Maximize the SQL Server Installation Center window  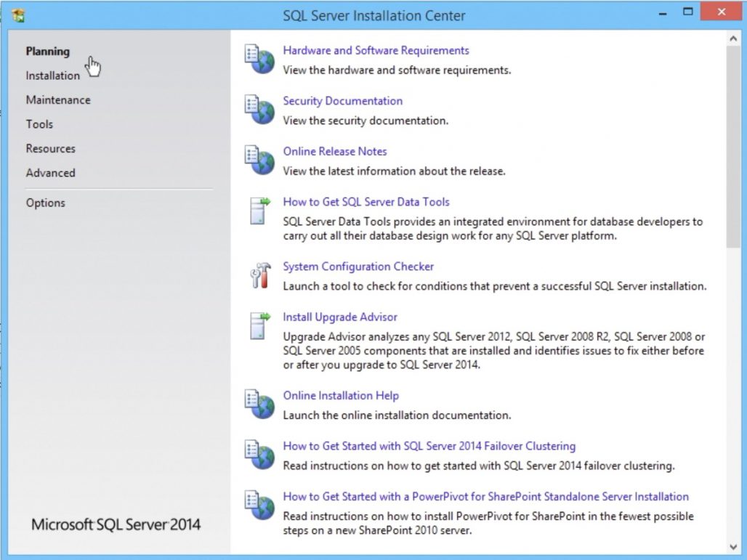click(688, 12)
